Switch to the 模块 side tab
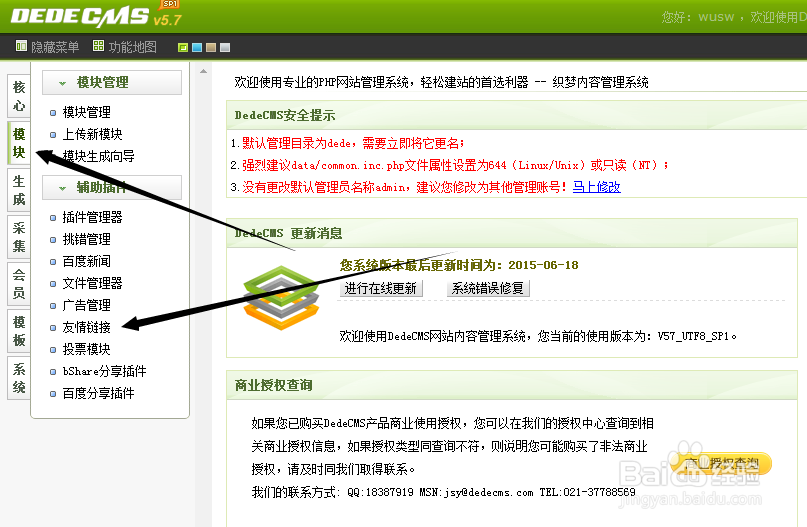 coord(19,143)
